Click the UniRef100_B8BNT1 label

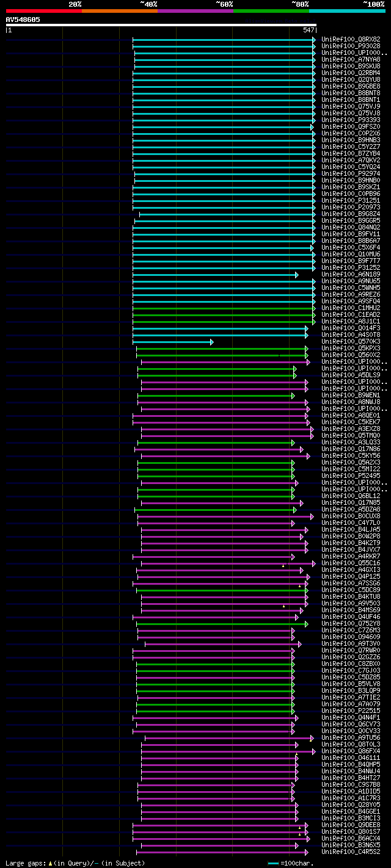pos(351,99)
